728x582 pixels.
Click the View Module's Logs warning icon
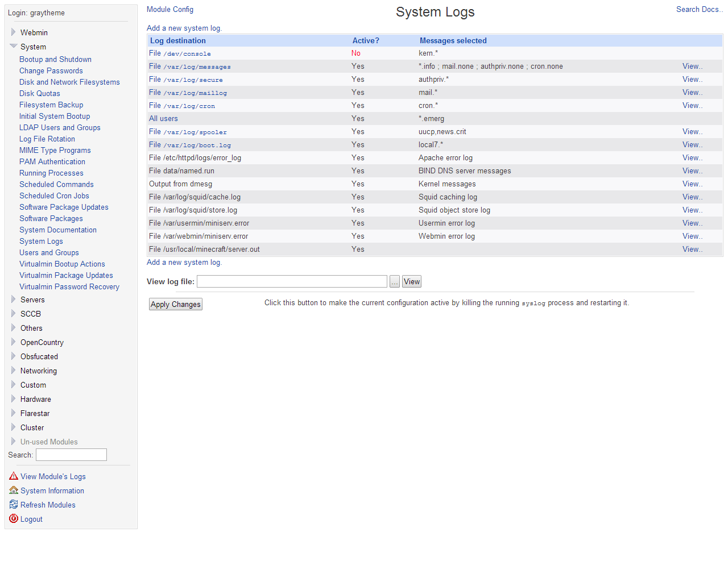14,476
